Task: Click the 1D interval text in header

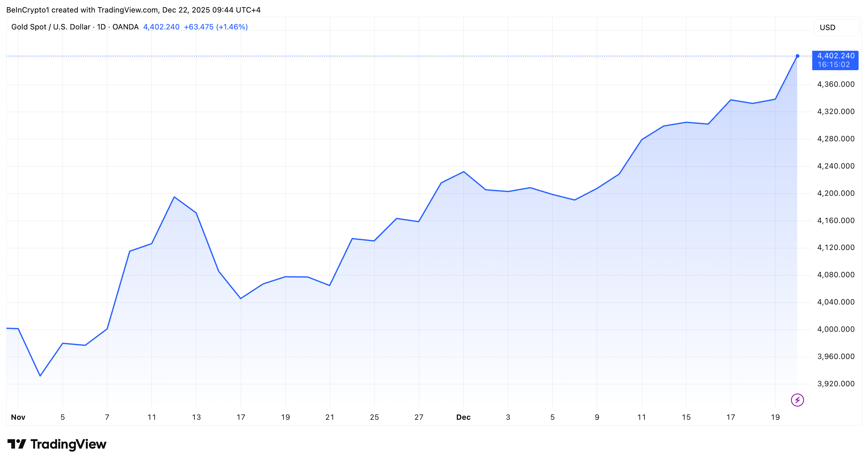Action: coord(101,27)
